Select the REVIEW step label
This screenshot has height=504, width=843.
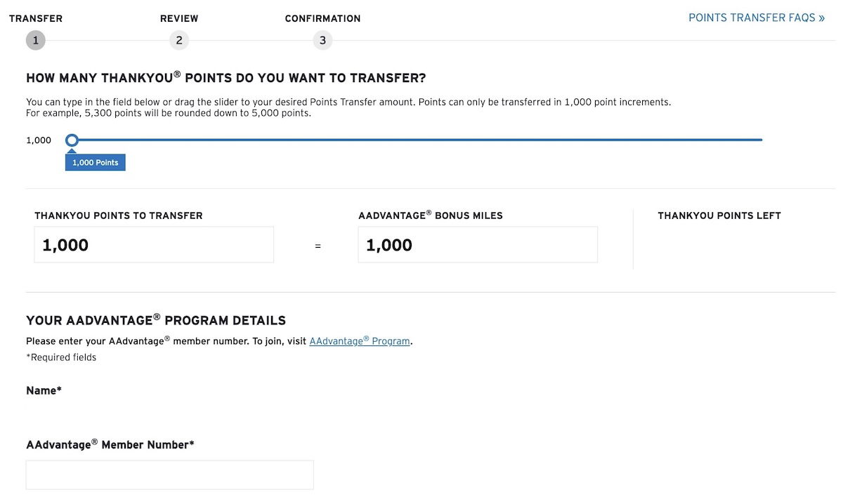coord(179,18)
